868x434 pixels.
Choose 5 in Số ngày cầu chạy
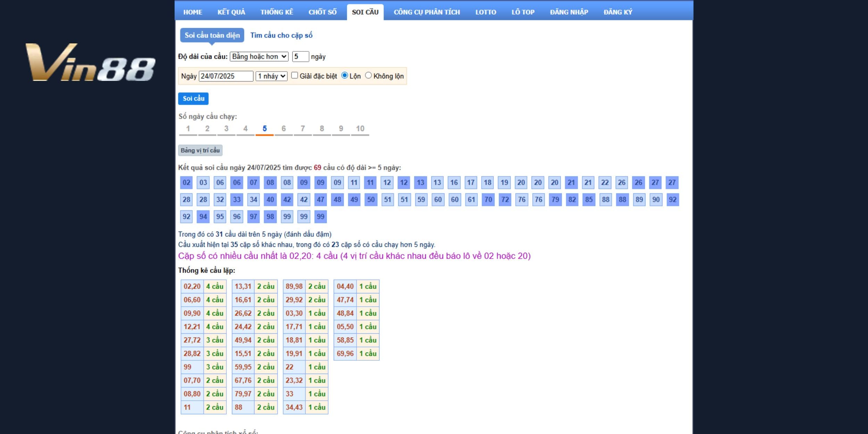pos(265,129)
